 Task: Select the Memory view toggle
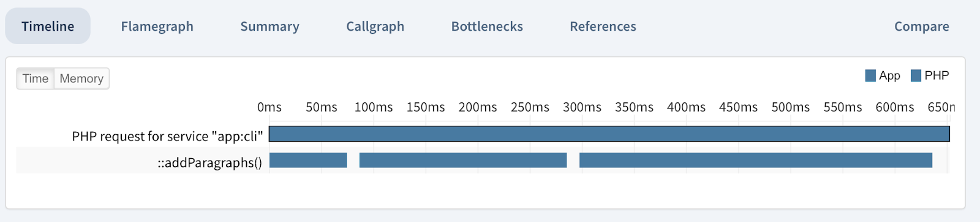tap(81, 78)
